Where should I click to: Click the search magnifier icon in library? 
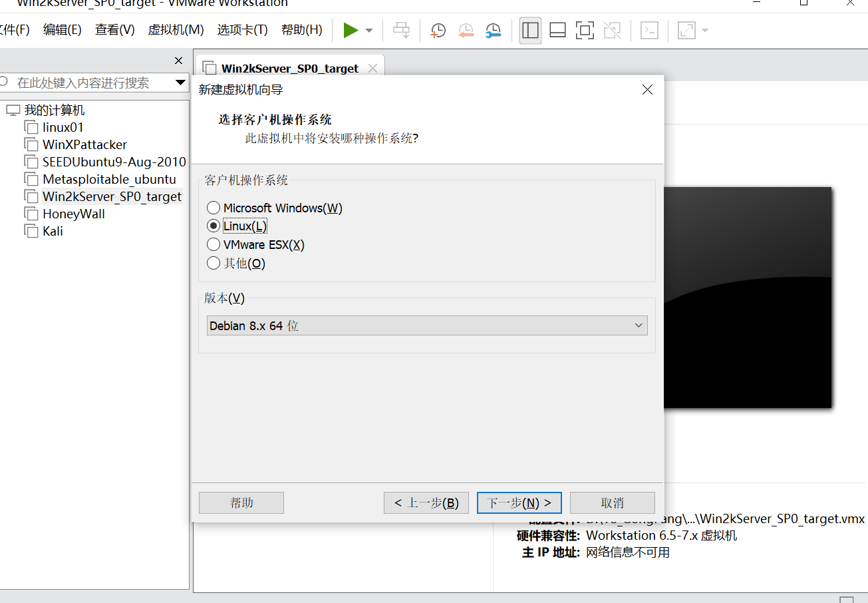point(5,82)
